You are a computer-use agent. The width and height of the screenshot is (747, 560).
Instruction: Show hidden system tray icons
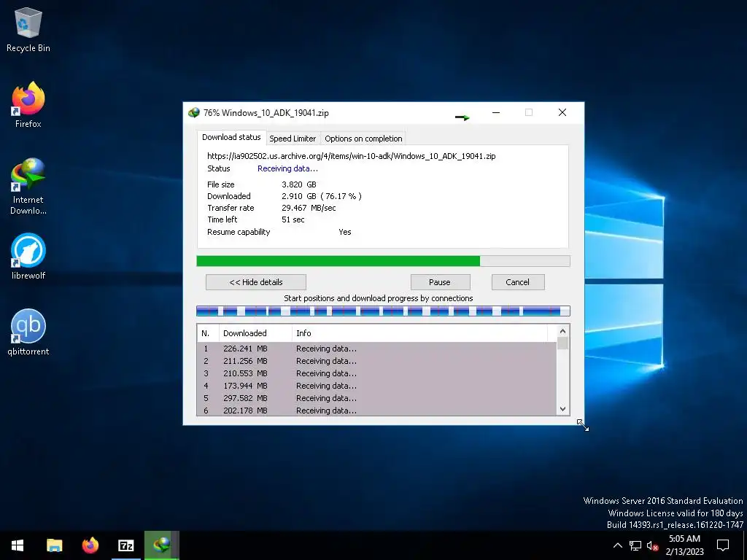pos(617,545)
